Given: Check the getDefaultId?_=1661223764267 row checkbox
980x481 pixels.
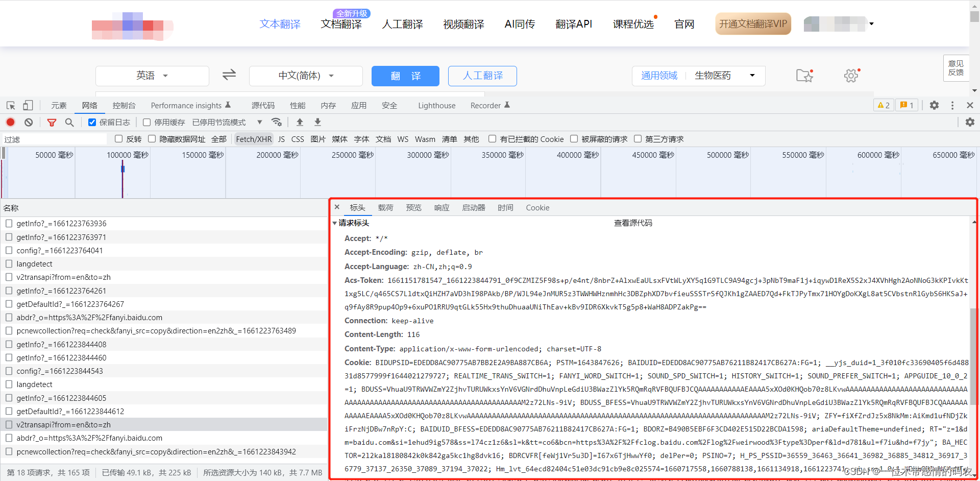Looking at the screenshot, I should click(9, 304).
